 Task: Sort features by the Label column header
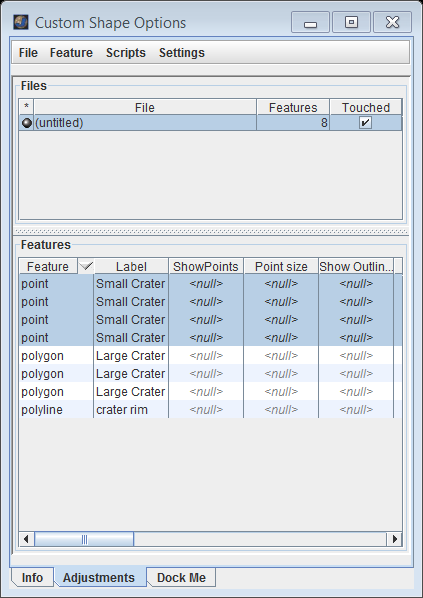pyautogui.click(x=131, y=267)
